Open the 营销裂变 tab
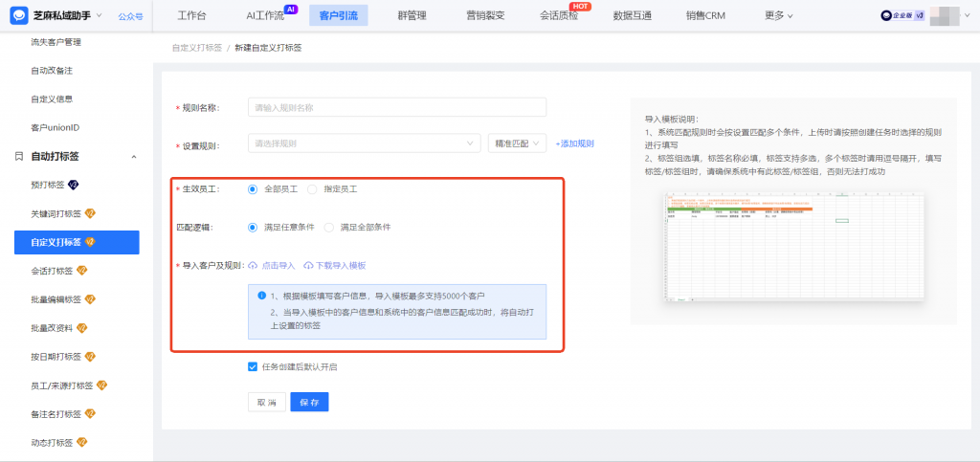This screenshot has height=462, width=980. pos(486,16)
